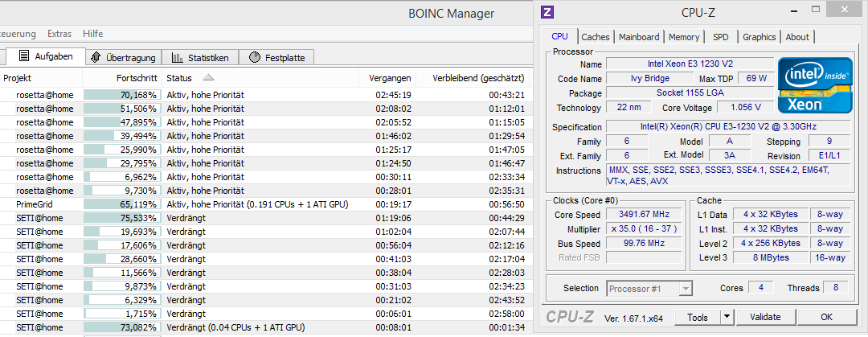
Task: Click the sort arrow in Status column
Action: pos(208,77)
